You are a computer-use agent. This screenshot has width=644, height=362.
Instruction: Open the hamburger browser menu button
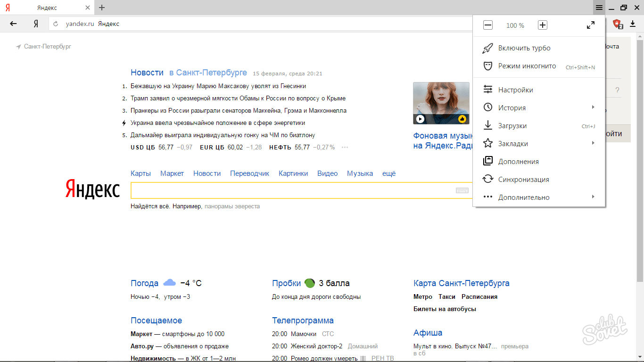pyautogui.click(x=599, y=8)
